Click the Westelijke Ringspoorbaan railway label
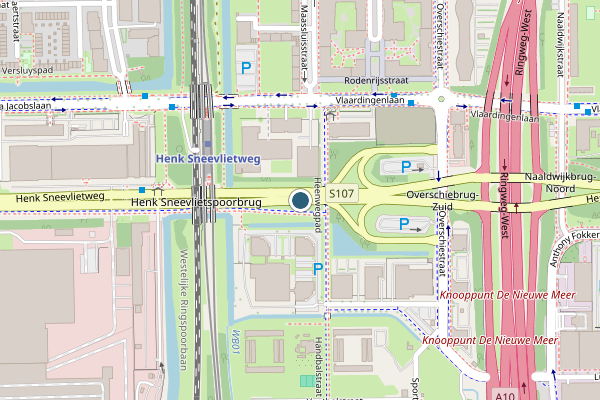Screen dimensions: 600x400 (x=183, y=309)
